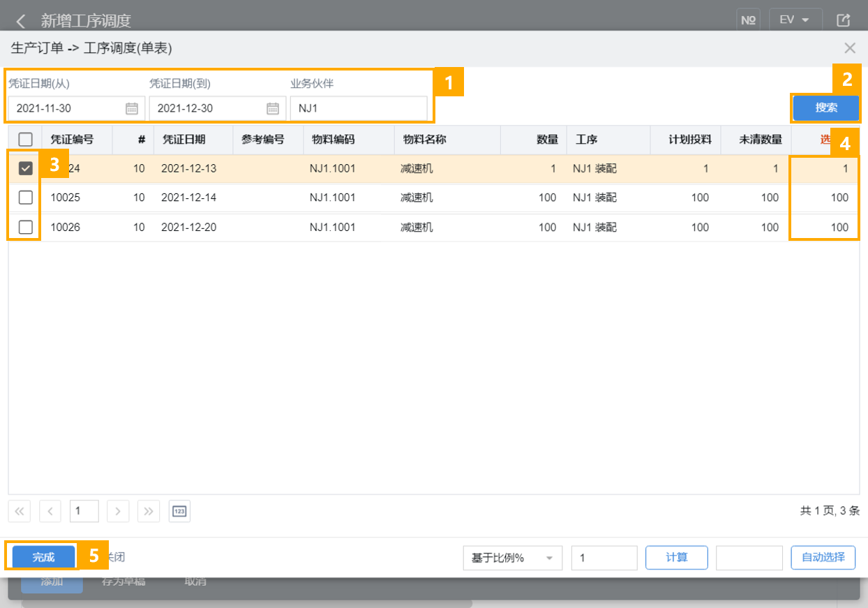Click the 完成 finish button
Image resolution: width=868 pixels, height=608 pixels.
(x=43, y=557)
